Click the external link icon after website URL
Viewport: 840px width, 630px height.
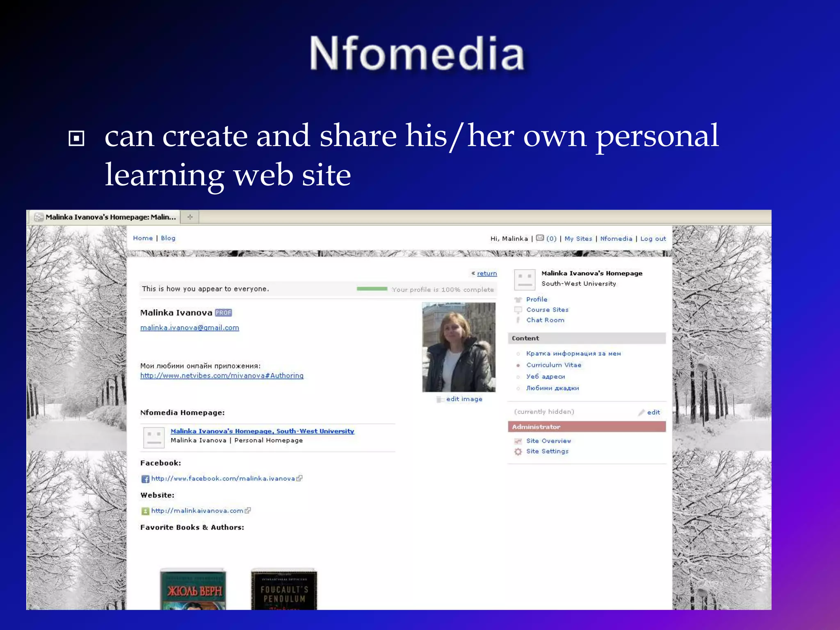[x=248, y=511]
